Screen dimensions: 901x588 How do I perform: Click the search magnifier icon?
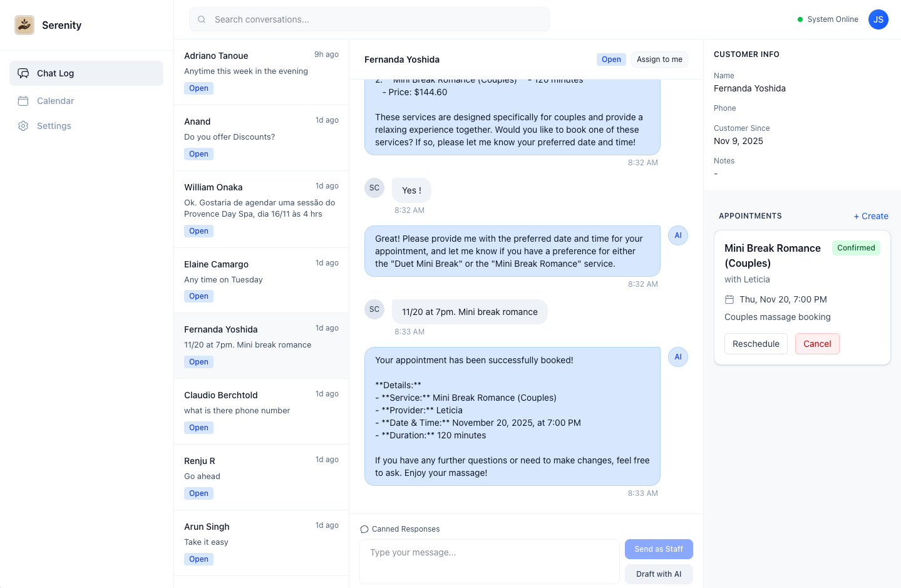(202, 19)
